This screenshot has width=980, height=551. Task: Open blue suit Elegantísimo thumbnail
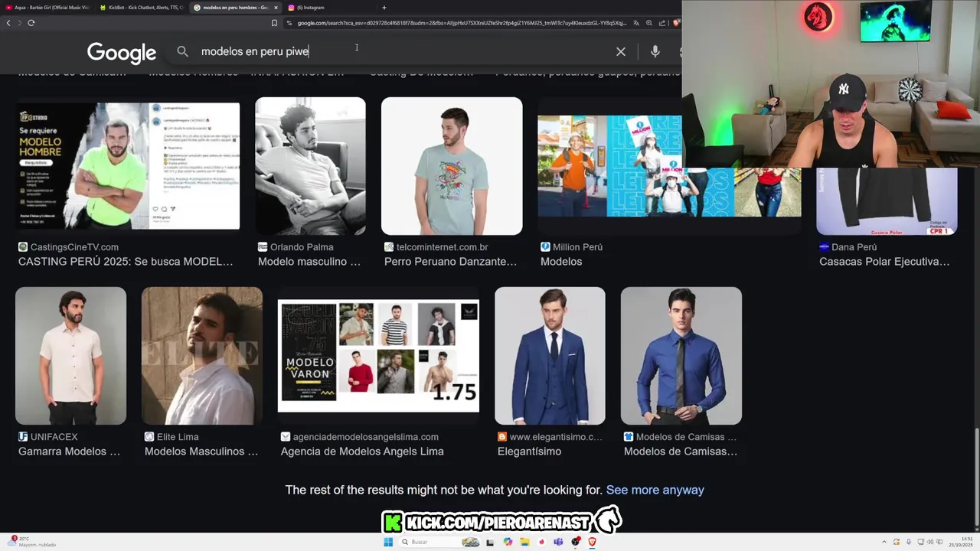(x=550, y=356)
